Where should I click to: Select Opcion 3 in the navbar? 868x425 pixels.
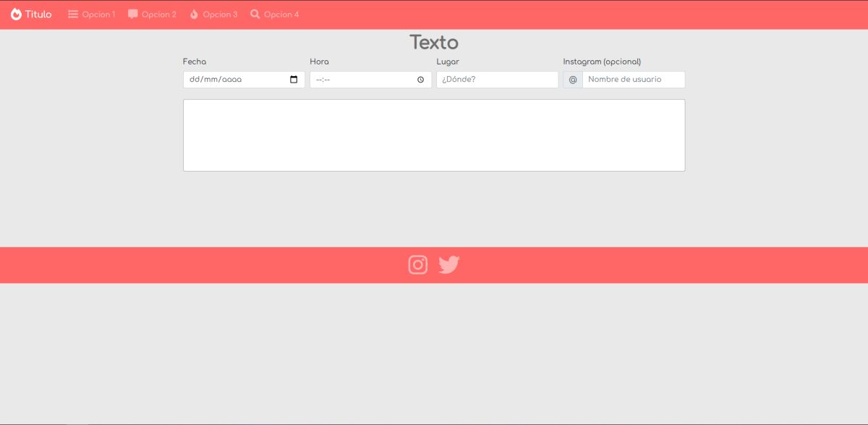(213, 14)
